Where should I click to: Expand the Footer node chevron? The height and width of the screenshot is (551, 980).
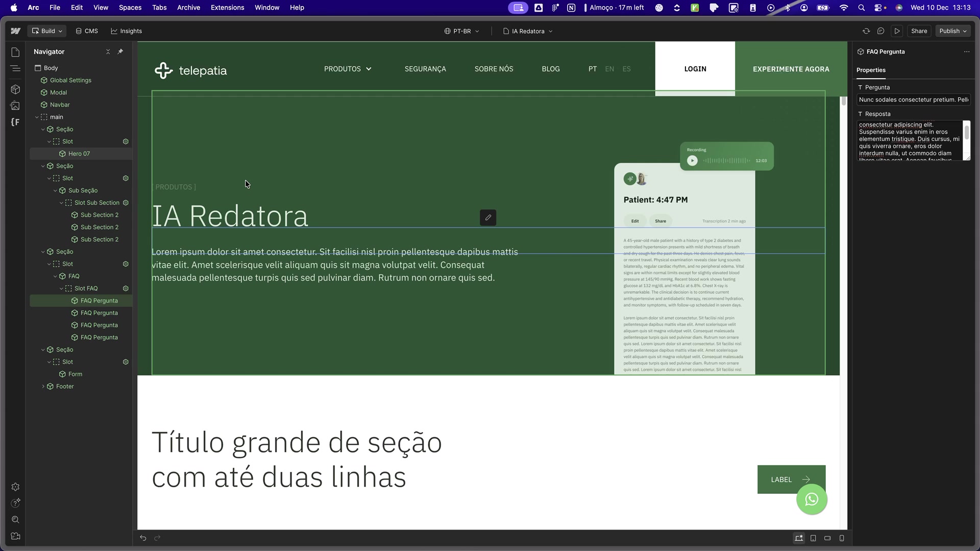(43, 386)
